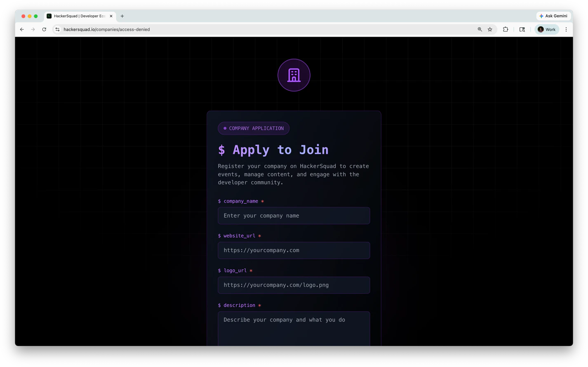
Task: Bookmark this page with the star icon
Action: [490, 29]
